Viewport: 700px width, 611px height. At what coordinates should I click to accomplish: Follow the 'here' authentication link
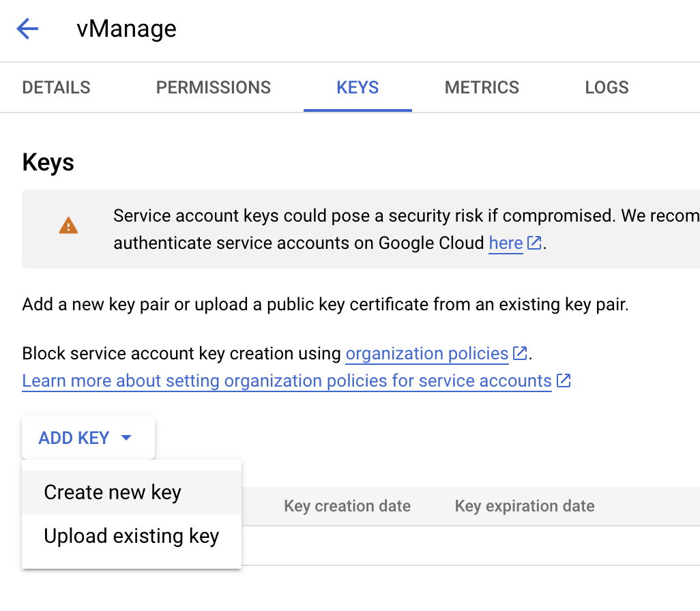(506, 243)
